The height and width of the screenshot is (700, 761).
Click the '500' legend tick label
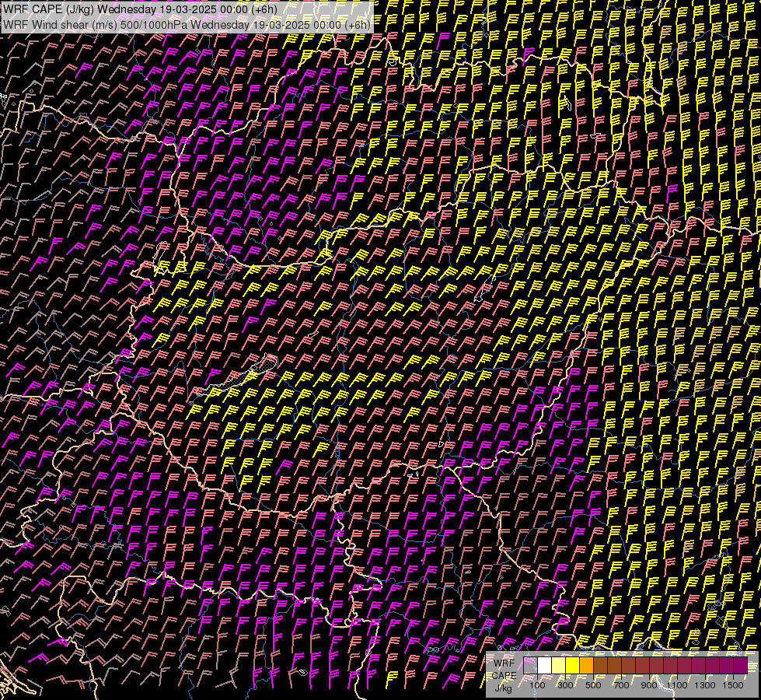pos(593,685)
